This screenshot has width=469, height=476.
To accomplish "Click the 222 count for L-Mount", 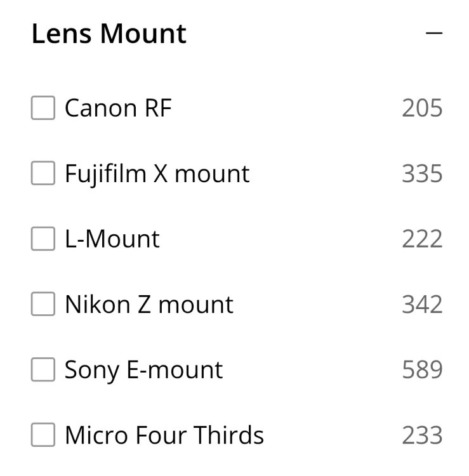I will click(x=422, y=239).
